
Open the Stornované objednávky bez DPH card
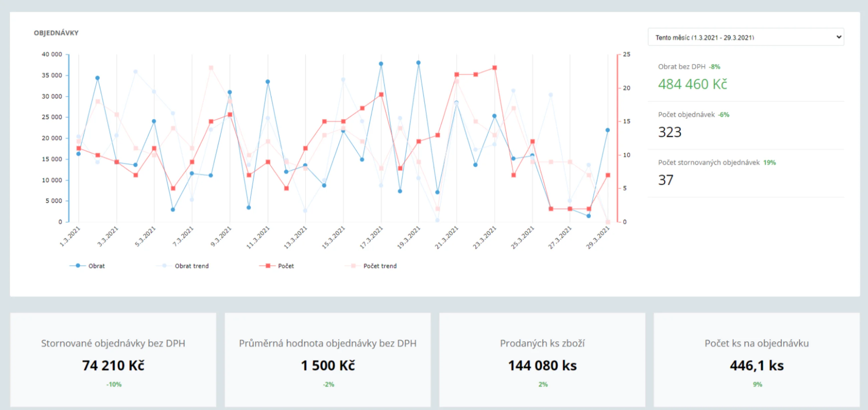point(113,360)
